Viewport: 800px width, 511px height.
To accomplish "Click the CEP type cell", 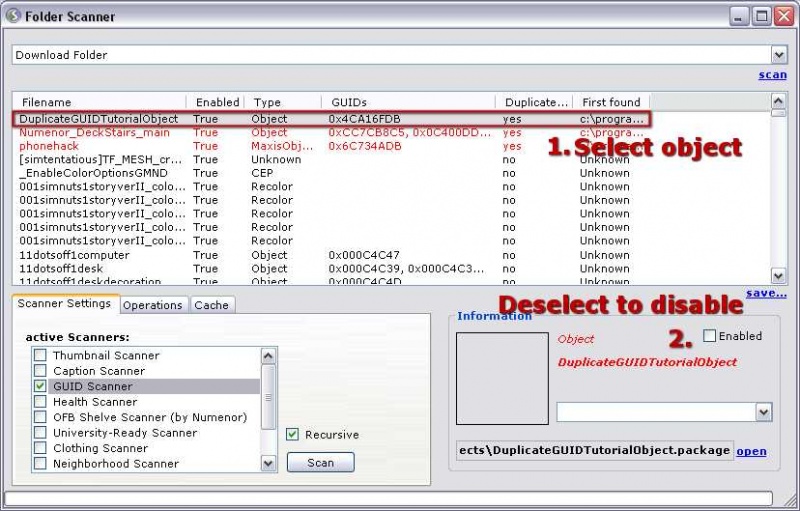I will click(262, 173).
